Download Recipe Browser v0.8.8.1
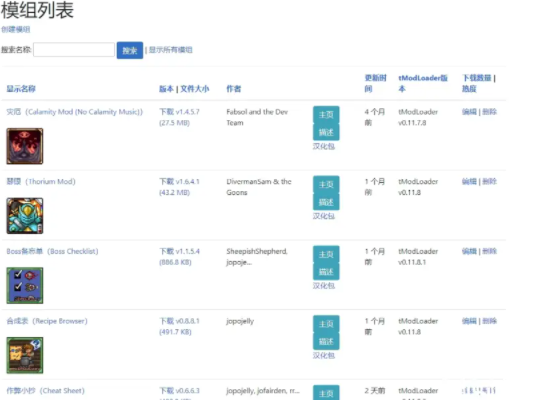This screenshot has width=539, height=402. click(179, 327)
